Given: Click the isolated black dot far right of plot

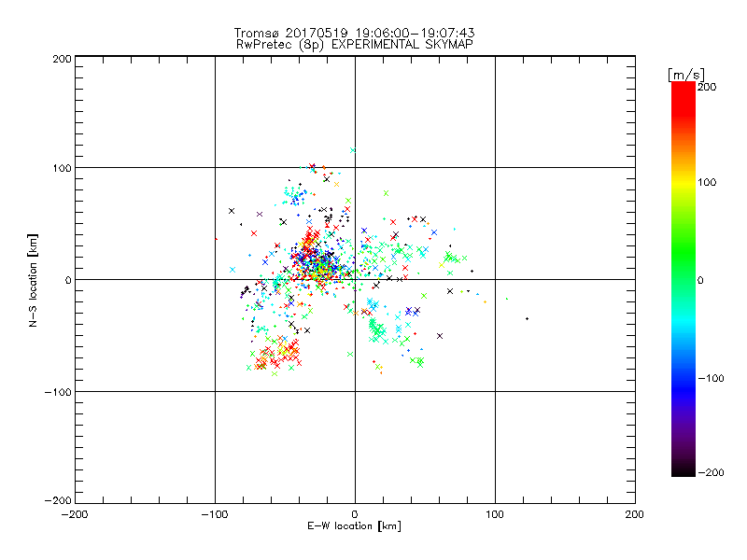Looking at the screenshot, I should click(527, 318).
